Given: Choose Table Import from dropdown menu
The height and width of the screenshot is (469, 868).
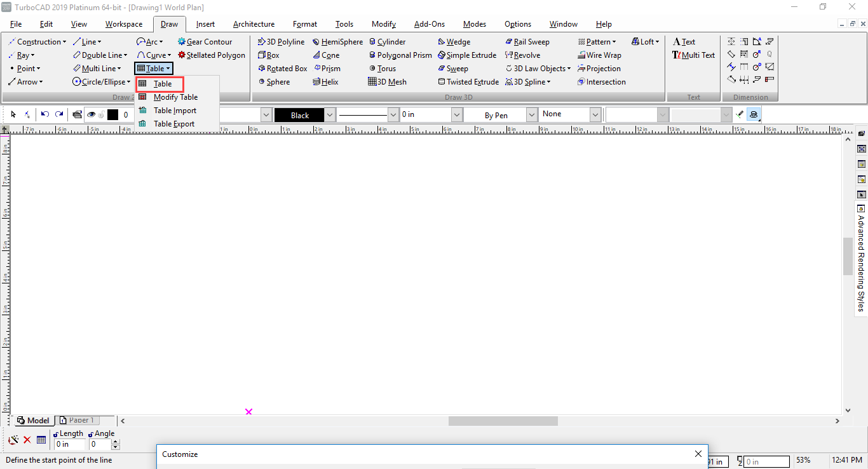Looking at the screenshot, I should [175, 111].
